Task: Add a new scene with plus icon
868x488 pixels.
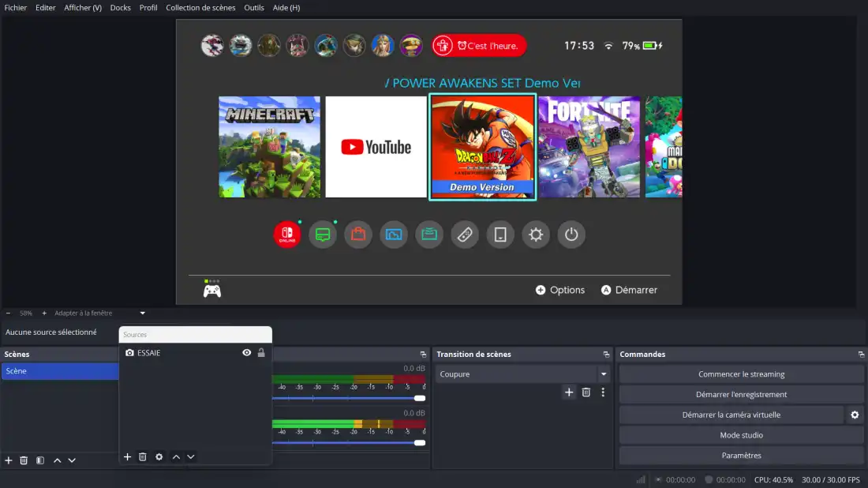Action: click(x=9, y=460)
